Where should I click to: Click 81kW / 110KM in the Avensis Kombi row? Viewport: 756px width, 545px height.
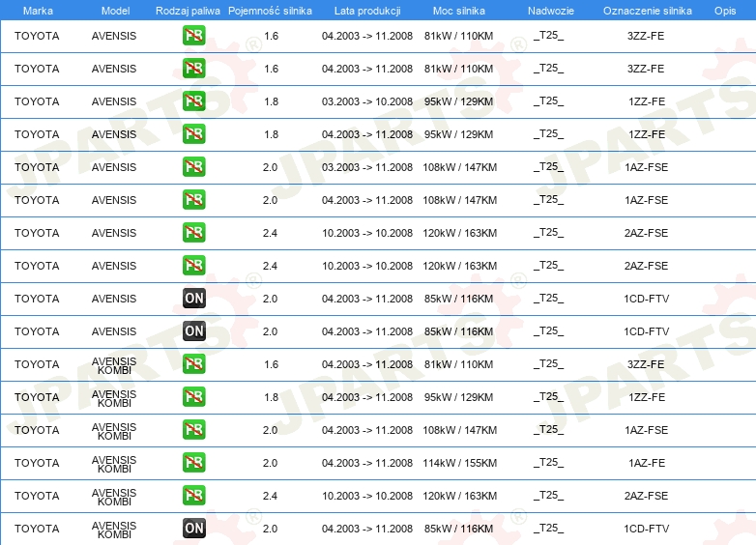[x=458, y=364]
